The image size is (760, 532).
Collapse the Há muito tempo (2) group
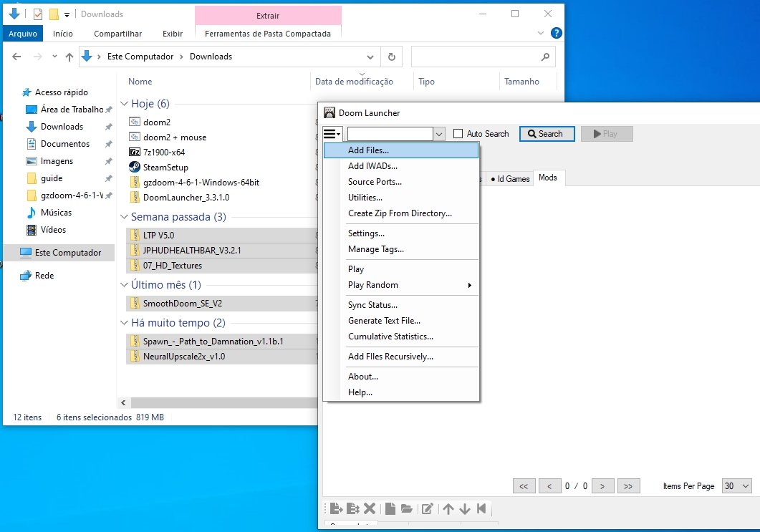pos(124,323)
